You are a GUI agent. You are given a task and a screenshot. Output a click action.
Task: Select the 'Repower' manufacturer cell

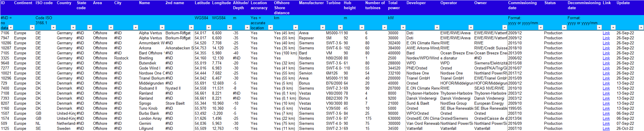click(312, 38)
